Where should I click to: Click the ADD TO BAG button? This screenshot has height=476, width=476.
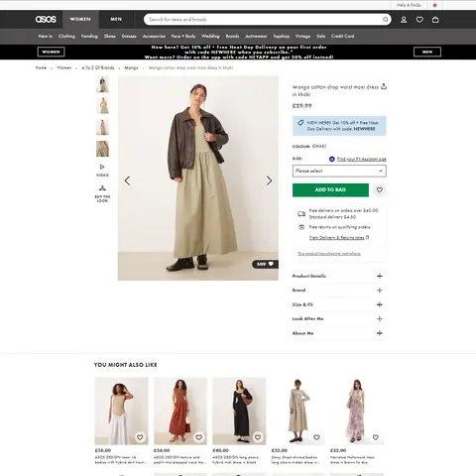click(330, 189)
